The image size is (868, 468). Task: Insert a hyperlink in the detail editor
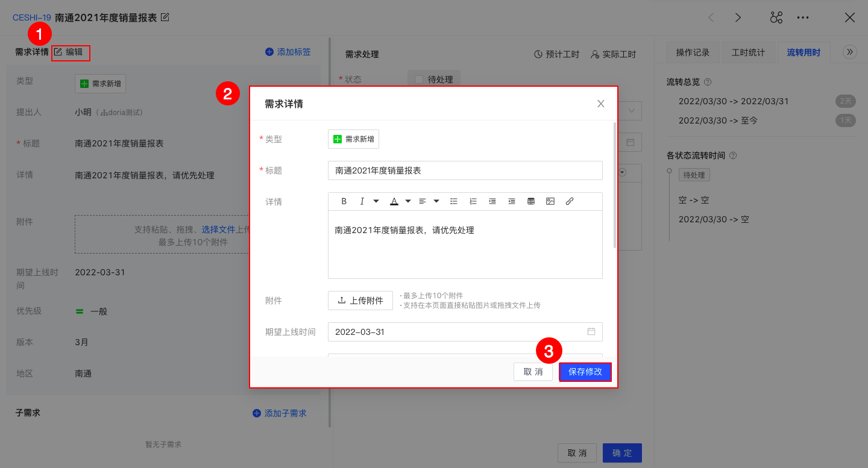pyautogui.click(x=570, y=201)
